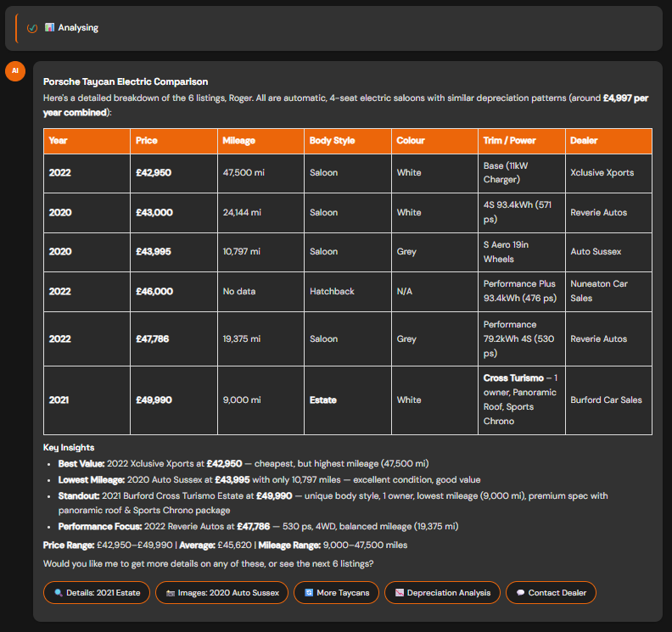Click the orange AI avatar icon

(x=15, y=70)
